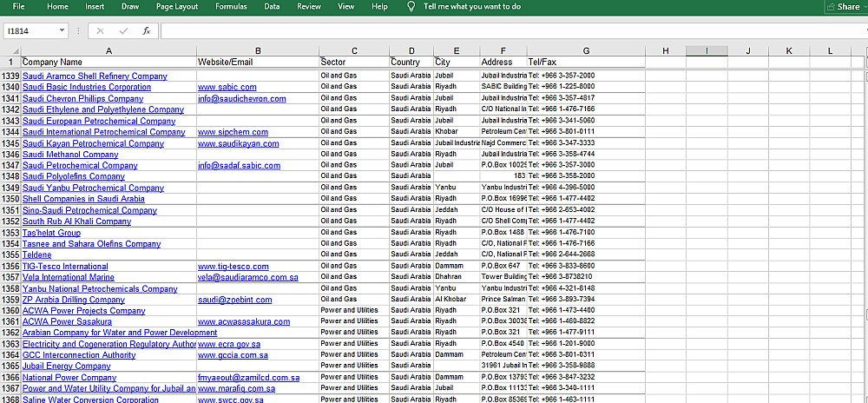Open saudi@zpebint.com email link

[x=234, y=300]
